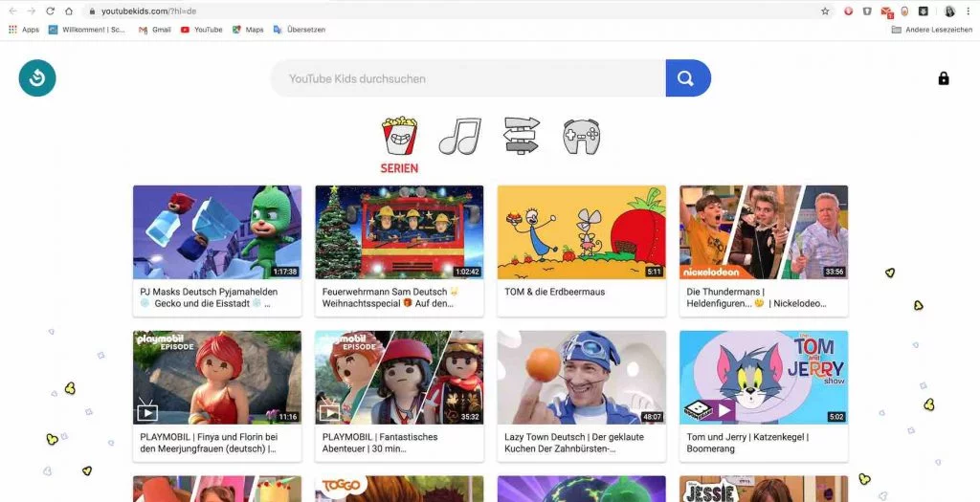Select the music notes category
Viewport: 980px width, 502px height.
[x=460, y=136]
